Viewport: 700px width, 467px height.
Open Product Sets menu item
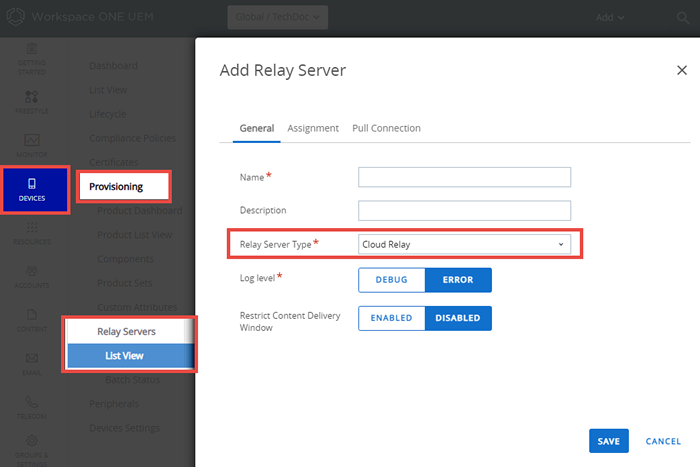click(x=125, y=283)
